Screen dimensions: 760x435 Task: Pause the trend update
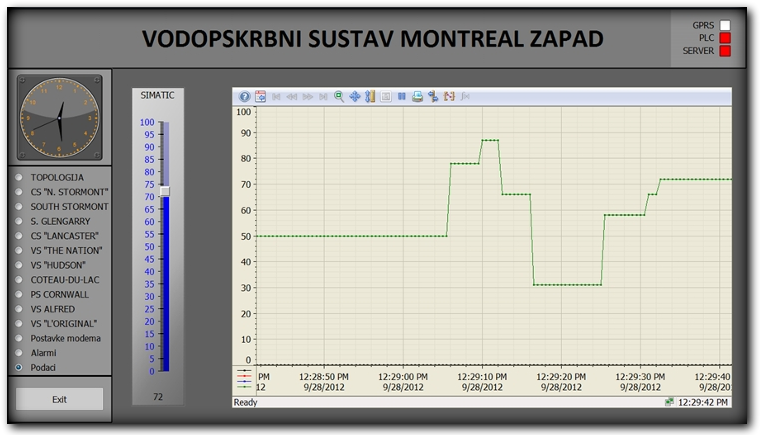pos(402,97)
